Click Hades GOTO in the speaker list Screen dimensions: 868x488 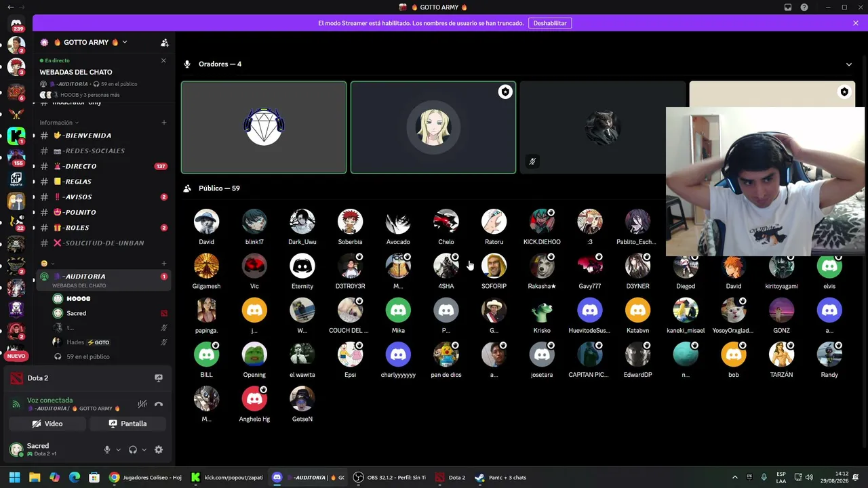tap(111, 342)
